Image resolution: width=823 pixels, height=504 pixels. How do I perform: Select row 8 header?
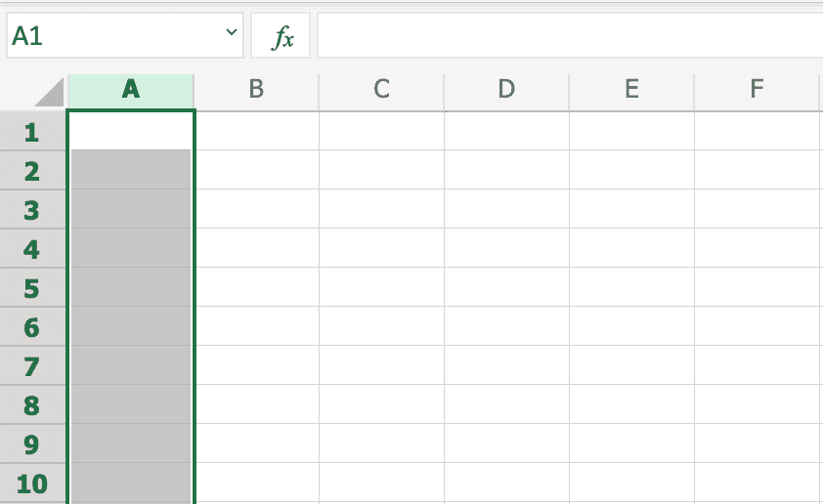pyautogui.click(x=32, y=405)
